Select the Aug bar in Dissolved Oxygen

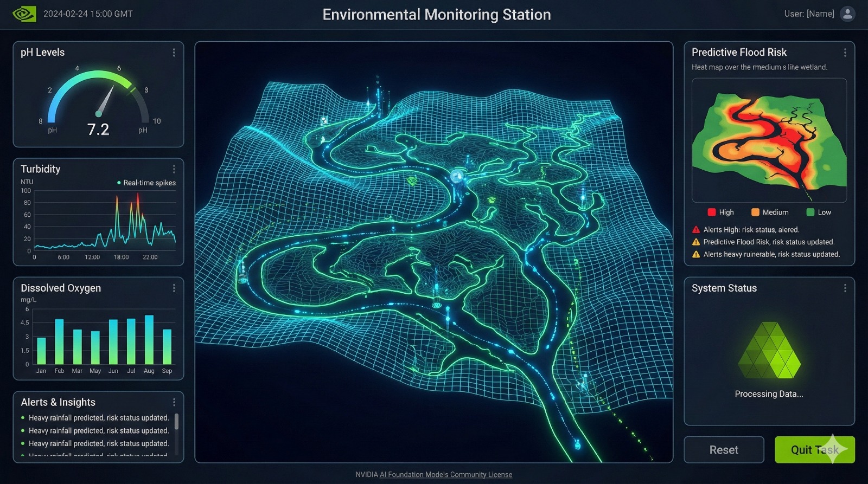[x=149, y=340]
